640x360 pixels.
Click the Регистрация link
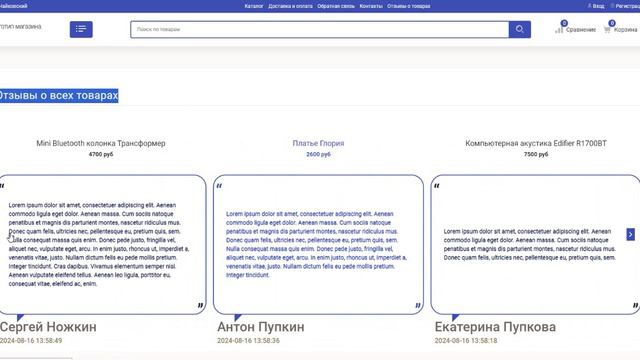625,6
